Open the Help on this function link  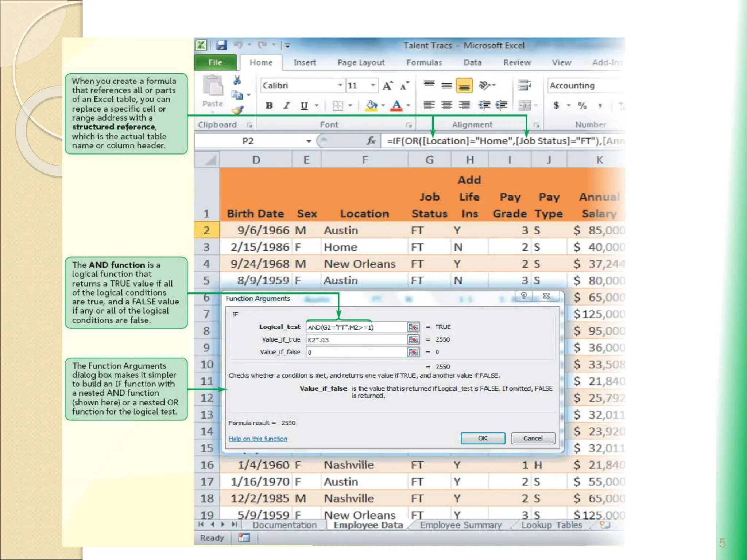point(258,439)
